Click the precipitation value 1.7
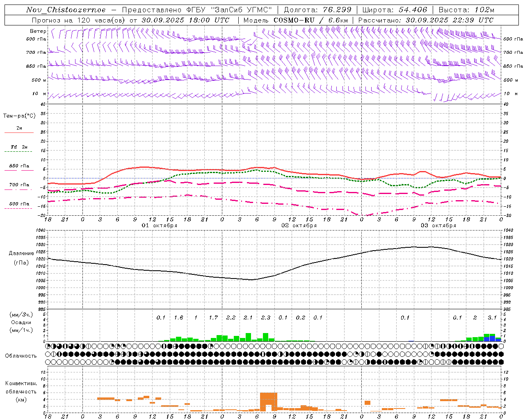This screenshot has height=420, width=525. (213, 317)
